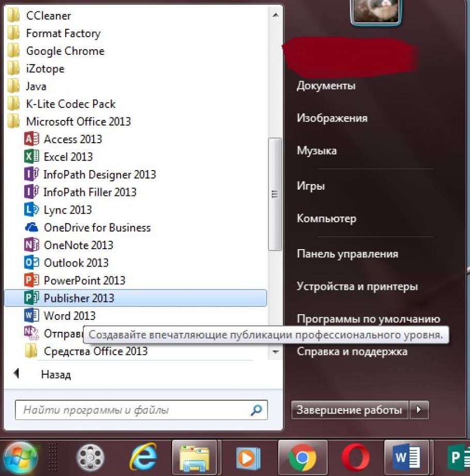Click the Найти программы и файлы search box
The width and height of the screenshot is (470, 476).
[134, 411]
